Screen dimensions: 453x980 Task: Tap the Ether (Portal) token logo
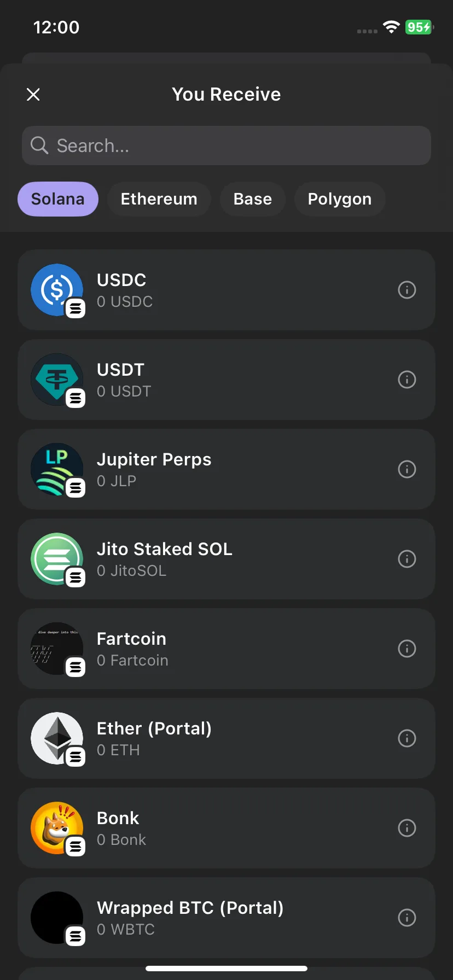point(57,738)
